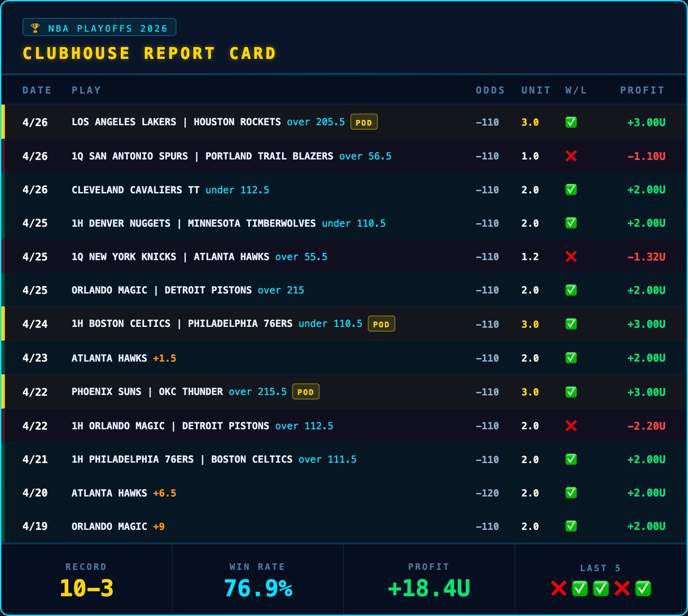Image resolution: width=688 pixels, height=616 pixels.
Task: Select the PLAY column header
Action: click(x=86, y=90)
